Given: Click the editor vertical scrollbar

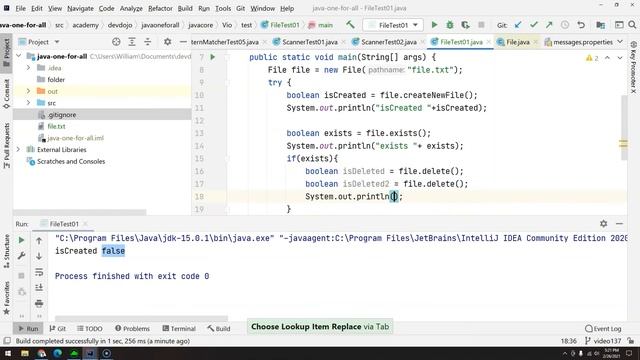Looking at the screenshot, I should point(624,128).
